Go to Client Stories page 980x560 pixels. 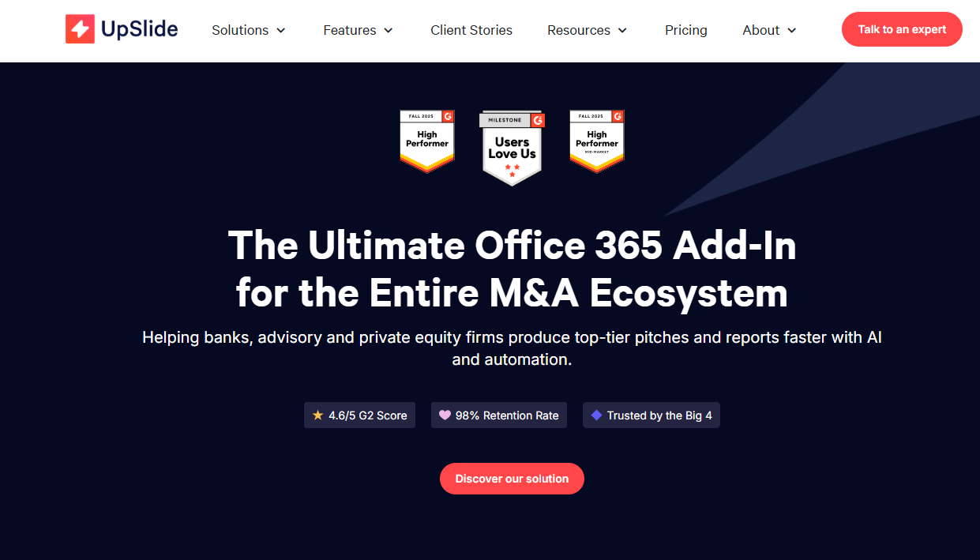coord(471,30)
